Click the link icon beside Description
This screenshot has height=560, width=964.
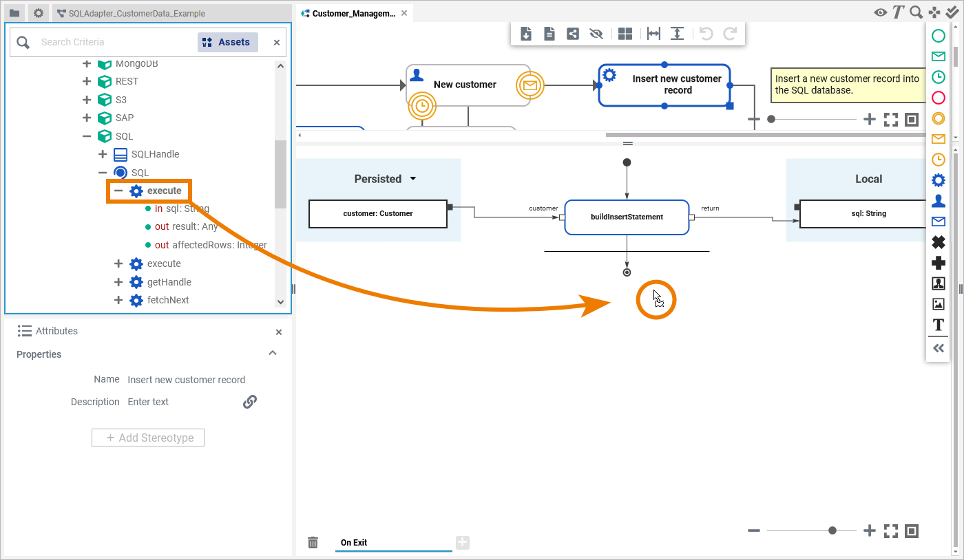(250, 402)
